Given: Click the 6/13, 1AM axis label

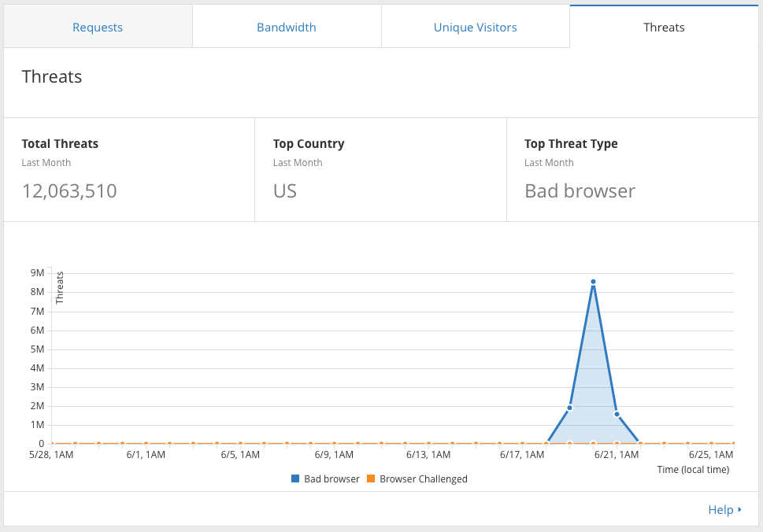Looking at the screenshot, I should click(428, 455).
